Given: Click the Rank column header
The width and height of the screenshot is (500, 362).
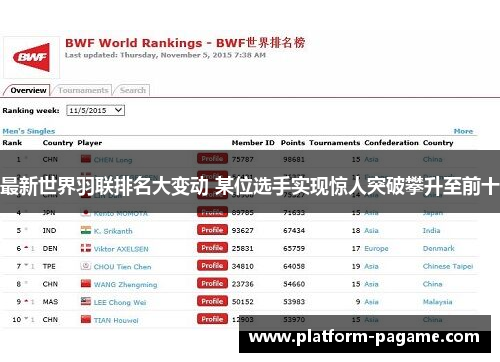Looking at the screenshot, I should pos(12,143).
